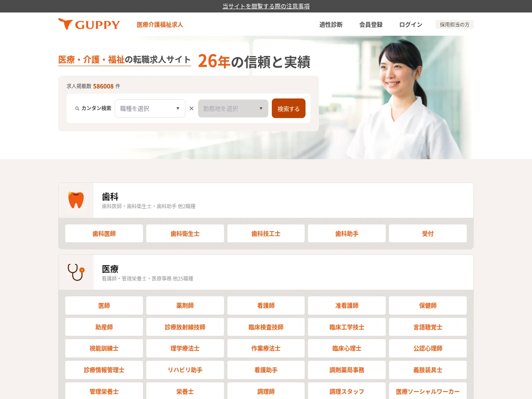
Task: Select the 看護師 job button
Action: [x=266, y=305]
